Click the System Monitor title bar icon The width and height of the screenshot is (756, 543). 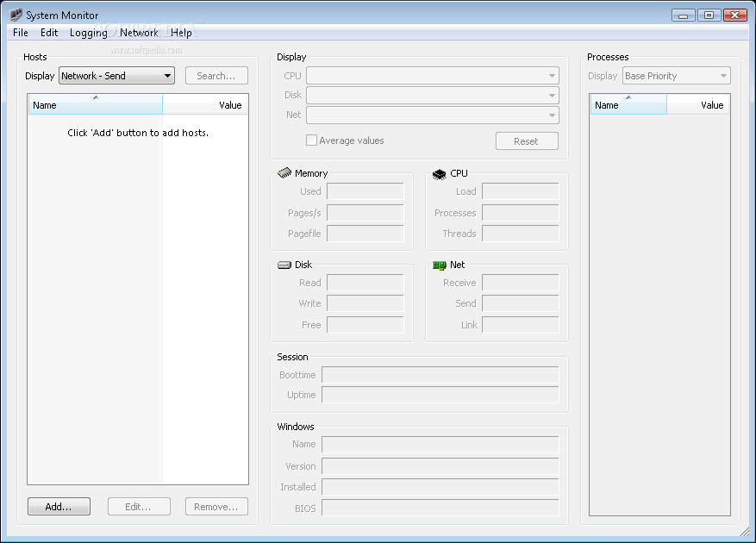[16, 15]
